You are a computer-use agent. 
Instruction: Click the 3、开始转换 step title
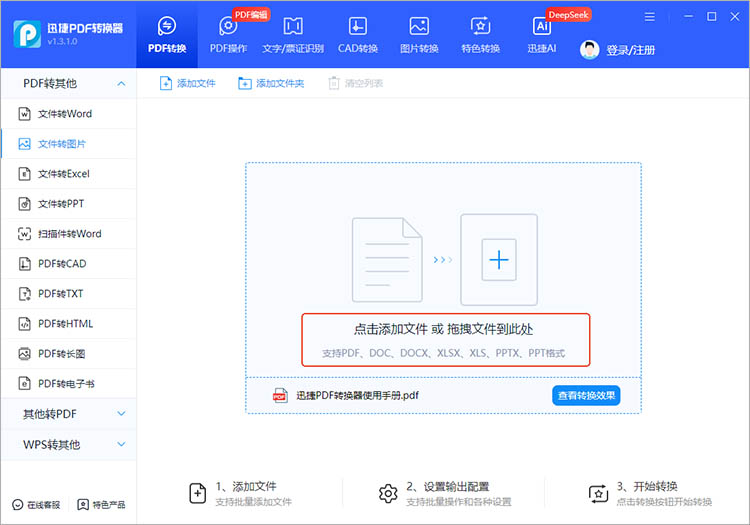tap(647, 487)
